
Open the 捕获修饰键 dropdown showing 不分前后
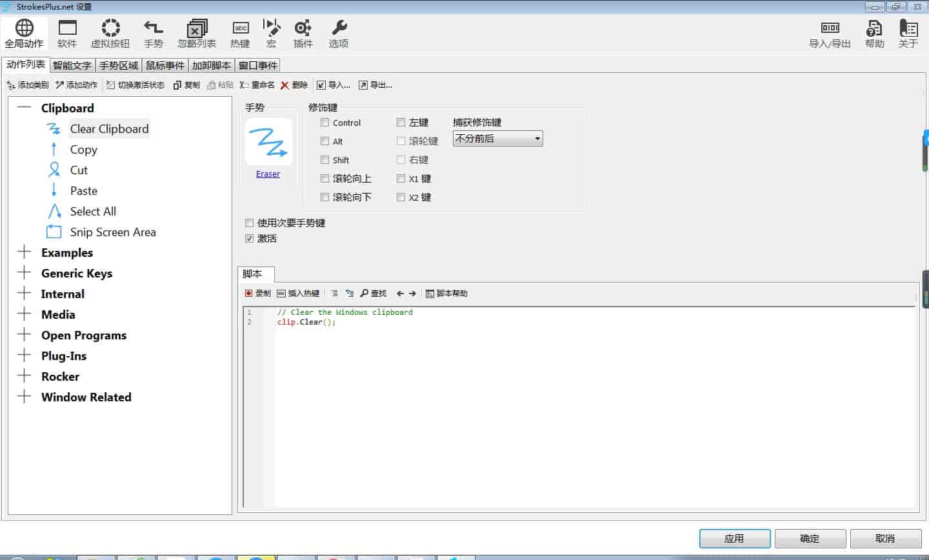(x=497, y=139)
